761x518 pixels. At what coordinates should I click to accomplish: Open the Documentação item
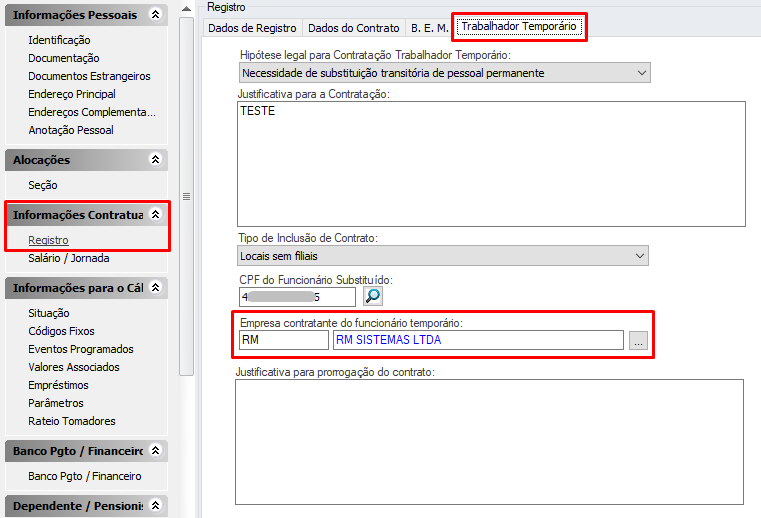tap(64, 58)
